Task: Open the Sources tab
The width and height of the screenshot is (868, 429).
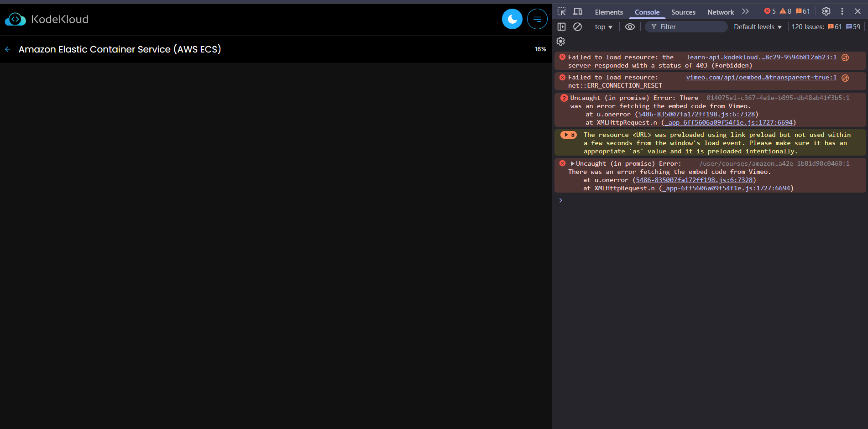Action: tap(683, 12)
